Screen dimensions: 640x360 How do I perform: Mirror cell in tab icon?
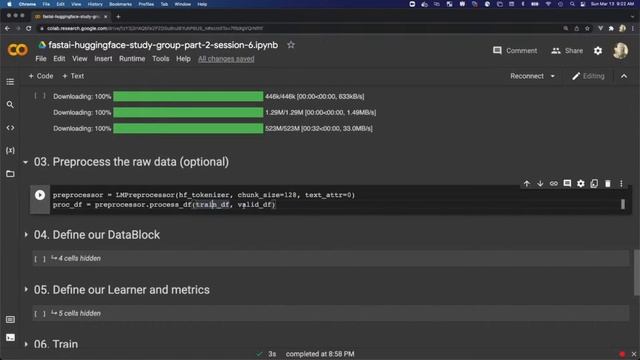pyautogui.click(x=594, y=184)
